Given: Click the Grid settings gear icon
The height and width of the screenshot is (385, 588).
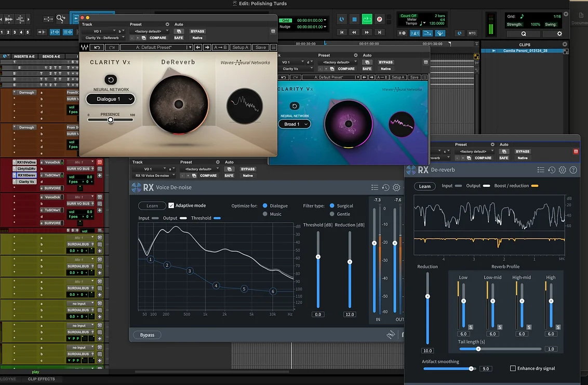Looking at the screenshot, I should pos(559,34).
